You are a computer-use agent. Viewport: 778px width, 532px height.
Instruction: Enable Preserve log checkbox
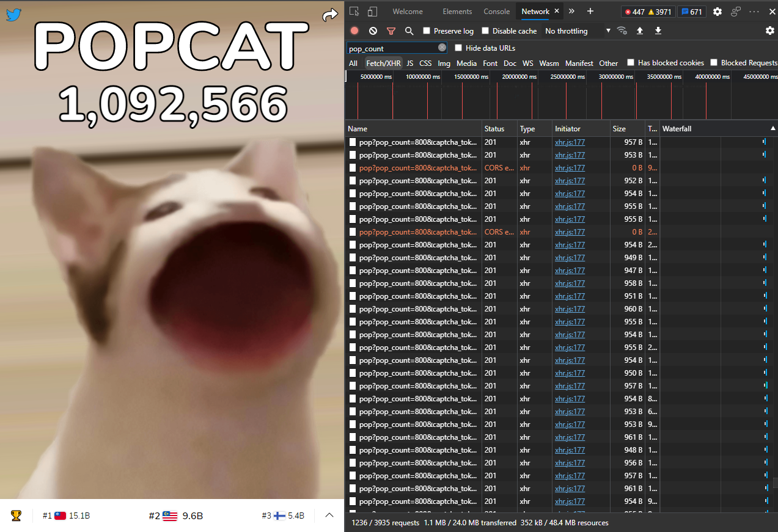pos(427,31)
